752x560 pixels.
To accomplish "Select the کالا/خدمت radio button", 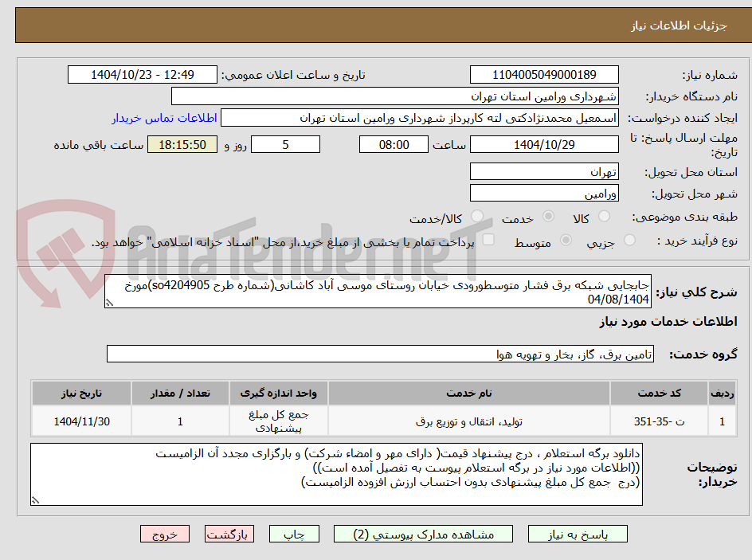I will 477,216.
